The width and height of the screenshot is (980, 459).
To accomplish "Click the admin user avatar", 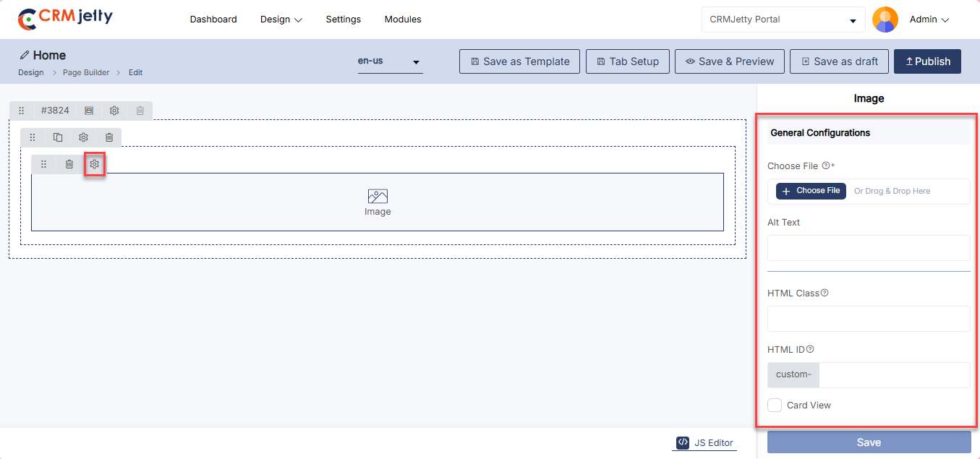I will point(885,20).
